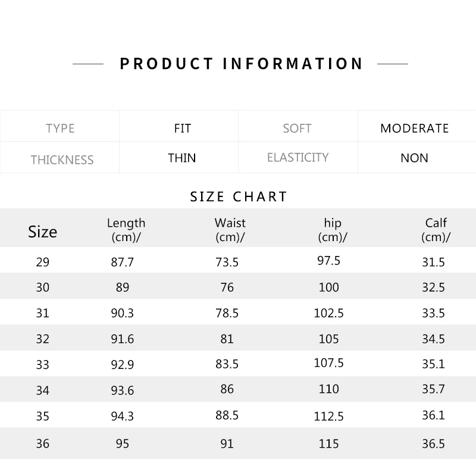
Task: Click the Calf (cm) column header
Action: (436, 230)
